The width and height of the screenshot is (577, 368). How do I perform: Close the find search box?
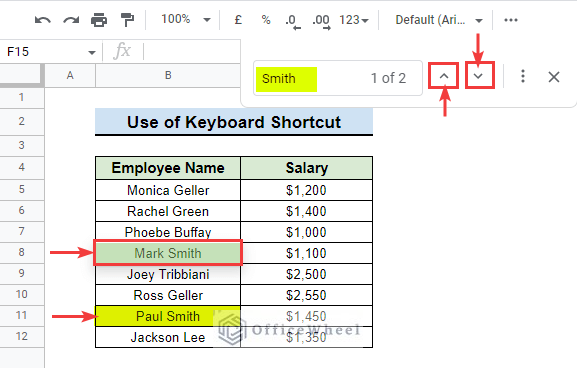tap(553, 77)
